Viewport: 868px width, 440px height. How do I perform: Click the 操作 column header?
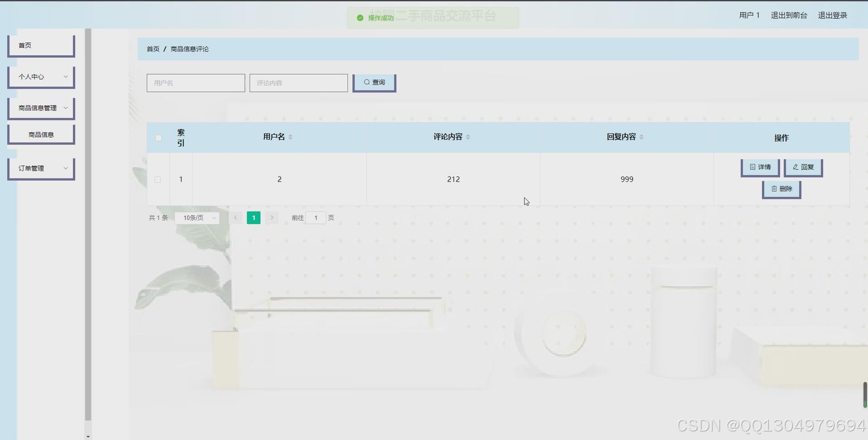[781, 138]
